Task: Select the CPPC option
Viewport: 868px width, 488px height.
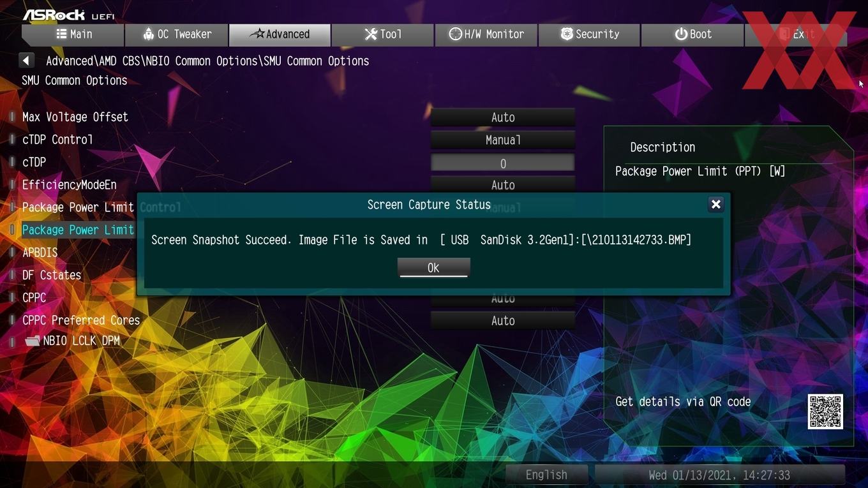Action: click(x=34, y=298)
